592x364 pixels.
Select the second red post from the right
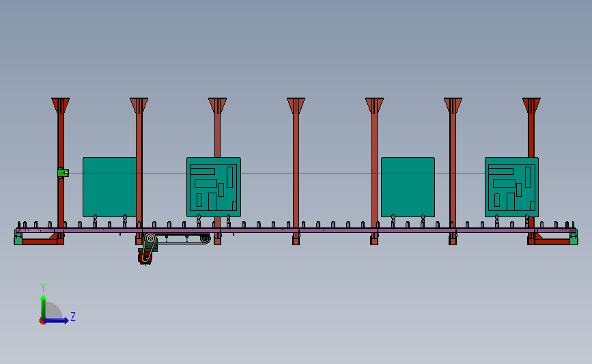click(453, 171)
